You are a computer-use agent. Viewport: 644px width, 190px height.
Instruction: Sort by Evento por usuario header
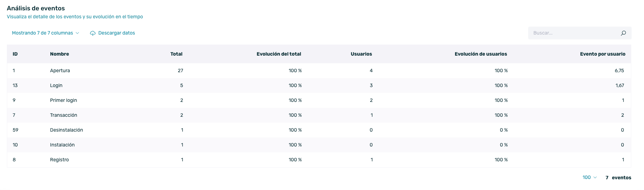(x=603, y=54)
